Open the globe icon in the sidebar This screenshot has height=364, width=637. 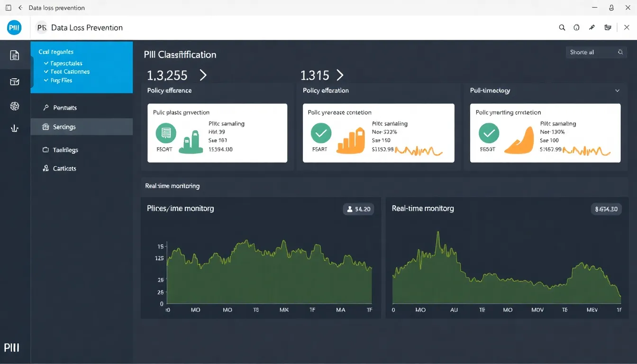[14, 106]
